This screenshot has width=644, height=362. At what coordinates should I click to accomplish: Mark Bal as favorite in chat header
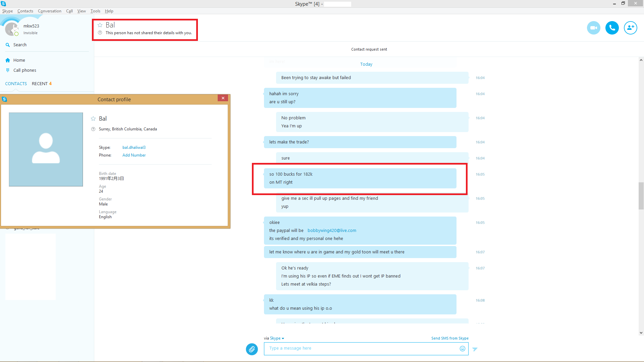click(100, 25)
